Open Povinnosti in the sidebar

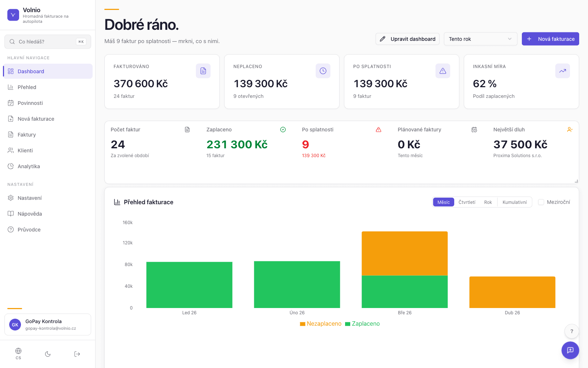pos(48,103)
